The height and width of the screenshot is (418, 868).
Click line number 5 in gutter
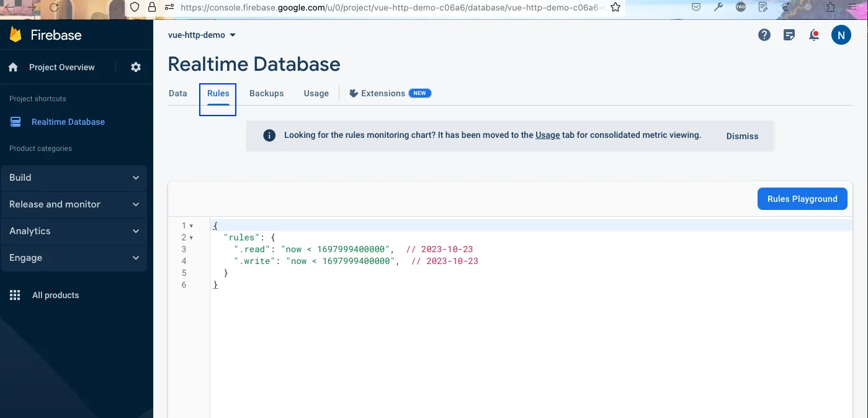click(184, 273)
